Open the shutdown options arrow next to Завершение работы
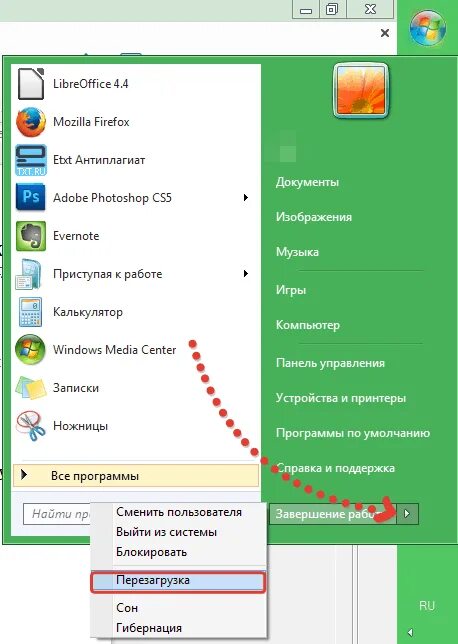The height and width of the screenshot is (644, 458). click(407, 514)
